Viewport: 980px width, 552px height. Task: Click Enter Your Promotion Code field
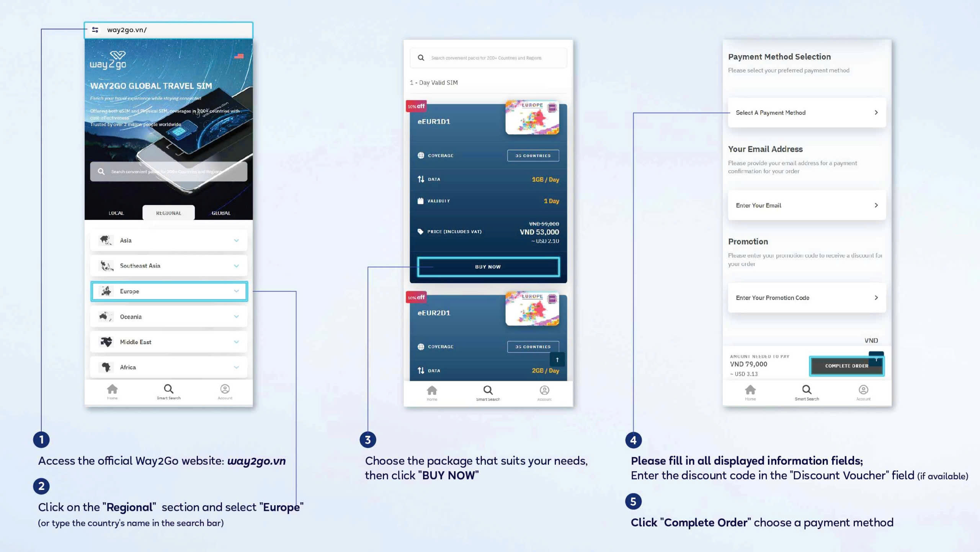(806, 298)
